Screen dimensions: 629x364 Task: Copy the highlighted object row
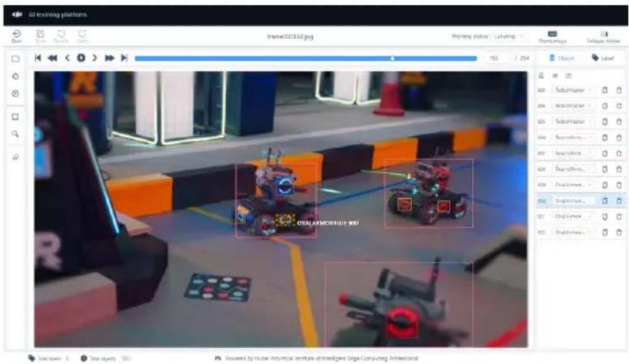coord(605,201)
